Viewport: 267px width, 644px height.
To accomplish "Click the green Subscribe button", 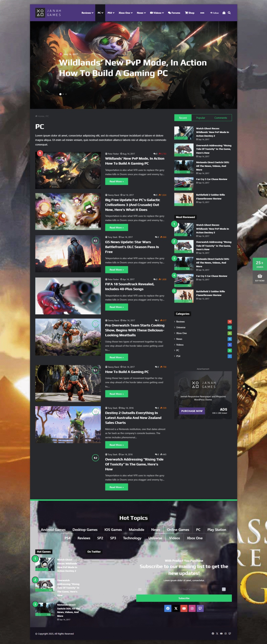I will pyautogui.click(x=184, y=598).
